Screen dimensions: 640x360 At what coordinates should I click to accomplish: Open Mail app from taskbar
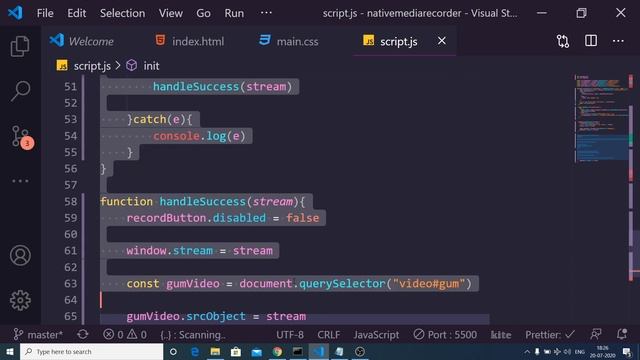[x=256, y=351]
